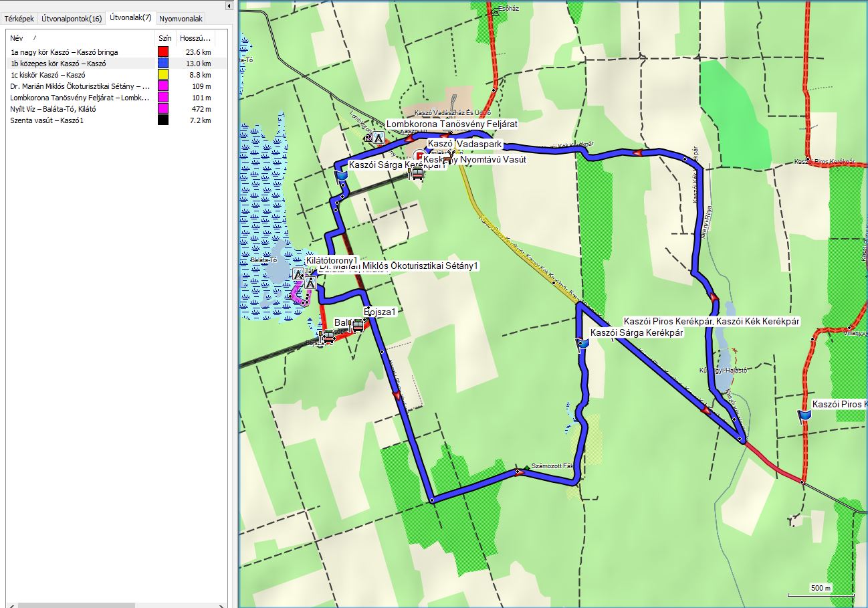
Task: Click the Szín column header
Action: pos(165,38)
